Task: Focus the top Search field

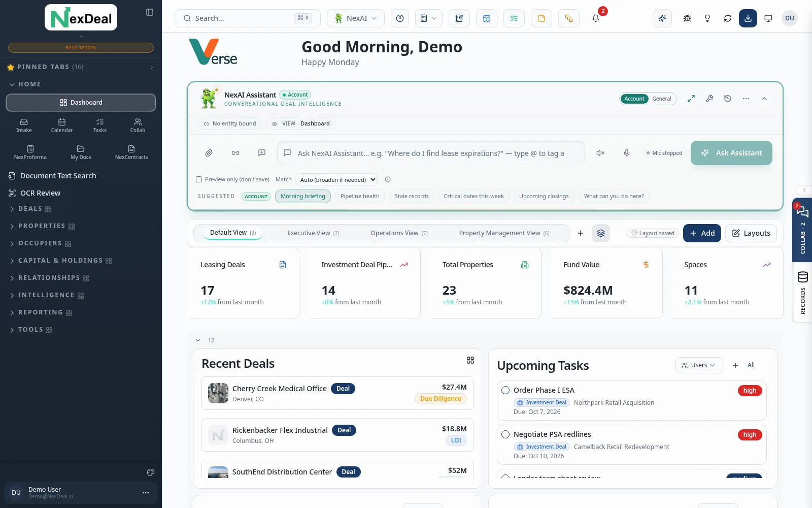Action: pyautogui.click(x=248, y=18)
